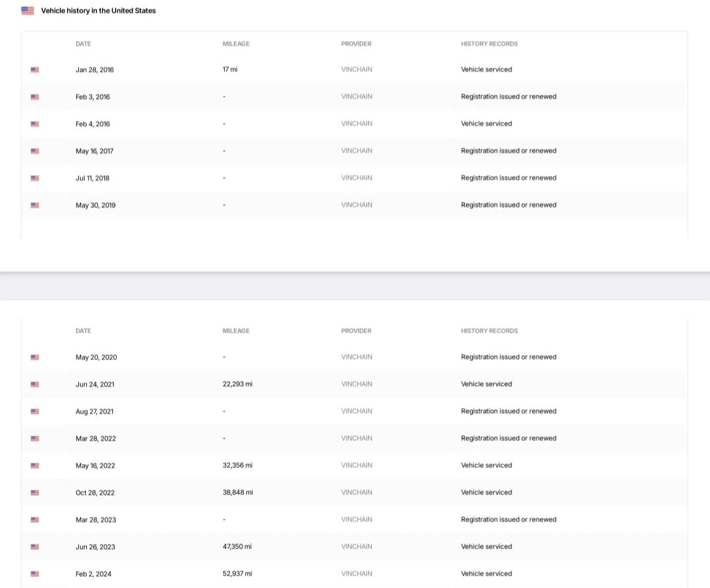Click the PROVIDER header in the bottom table
Viewport: 710px width, 588px height.
click(356, 331)
